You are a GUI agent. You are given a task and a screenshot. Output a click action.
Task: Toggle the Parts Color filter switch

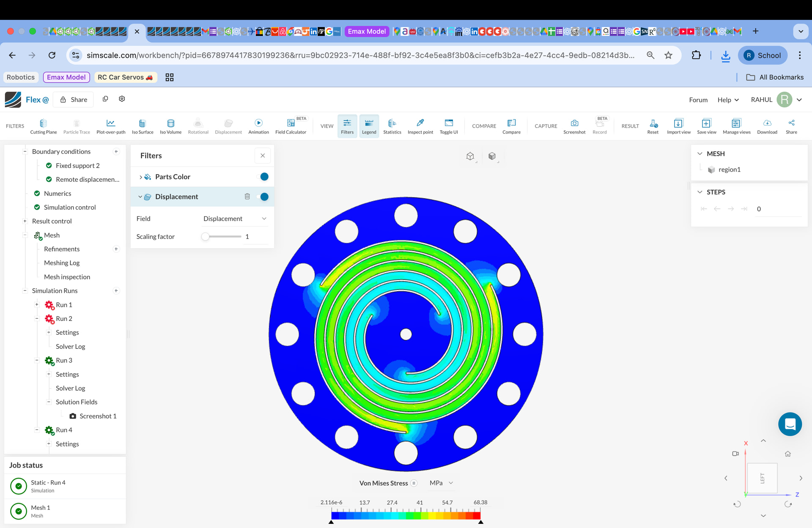(263, 177)
